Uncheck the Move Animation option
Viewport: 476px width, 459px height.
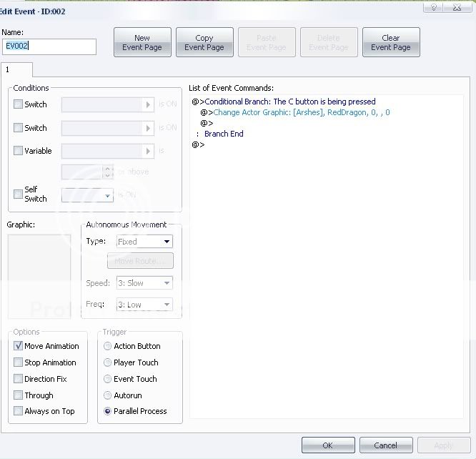(19, 346)
